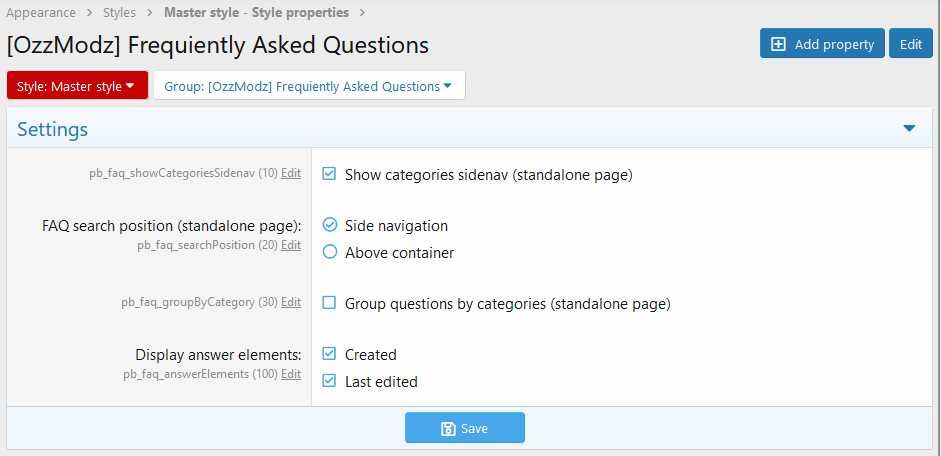This screenshot has height=456, width=941.
Task: Uncheck Show categories sidenav checkbox
Action: (x=329, y=174)
